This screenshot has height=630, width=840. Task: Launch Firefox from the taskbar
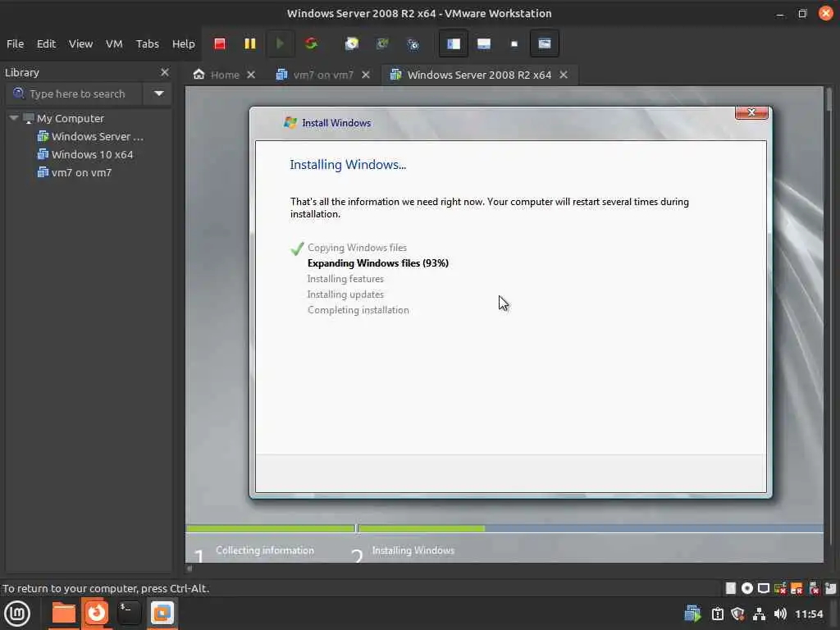coord(97,614)
